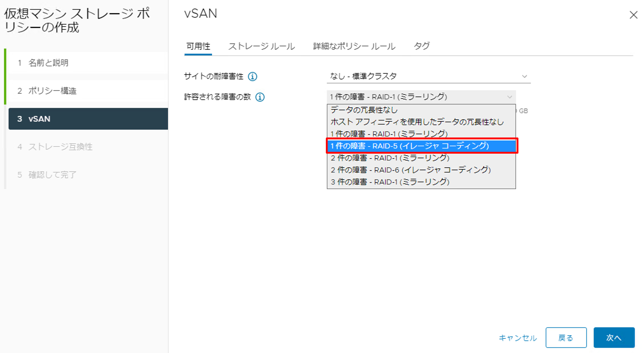Choose 2 件の障害 - RAID-6 (イレージャ コーディング)
Viewport: 644px width, 353px height.
pyautogui.click(x=421, y=170)
